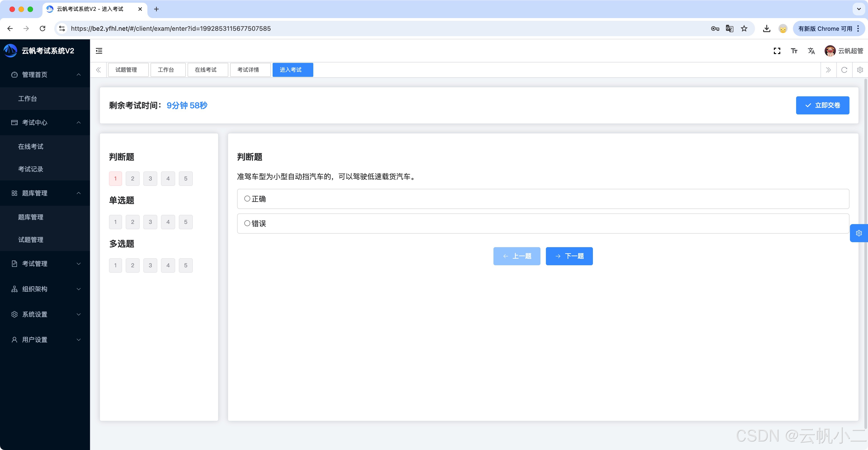Bookmark page with the star icon
868x450 pixels.
click(744, 29)
